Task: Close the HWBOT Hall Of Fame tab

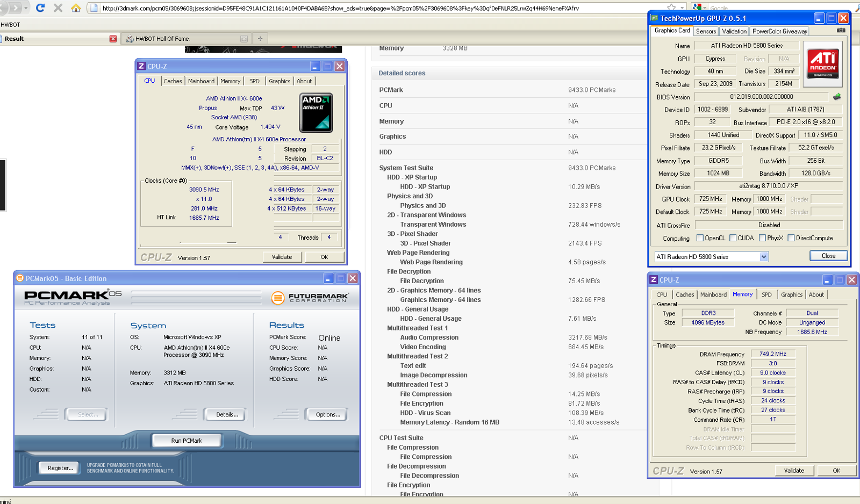Action: pos(244,39)
